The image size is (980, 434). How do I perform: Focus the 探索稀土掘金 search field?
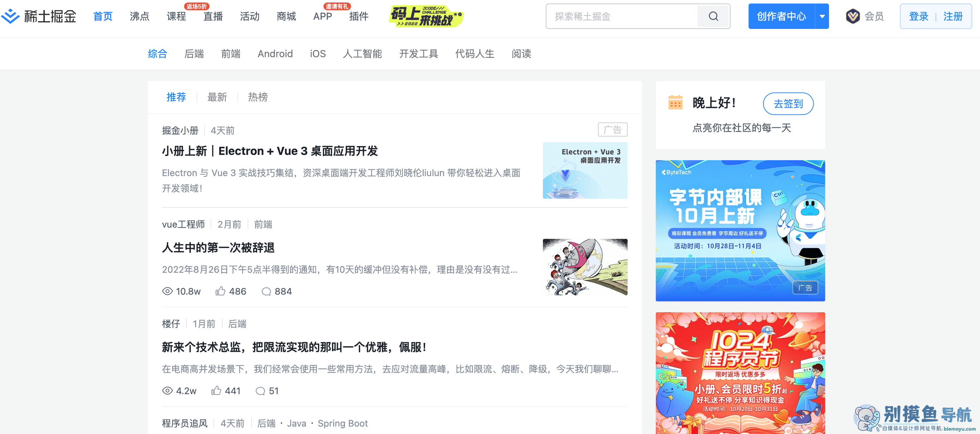(x=622, y=16)
